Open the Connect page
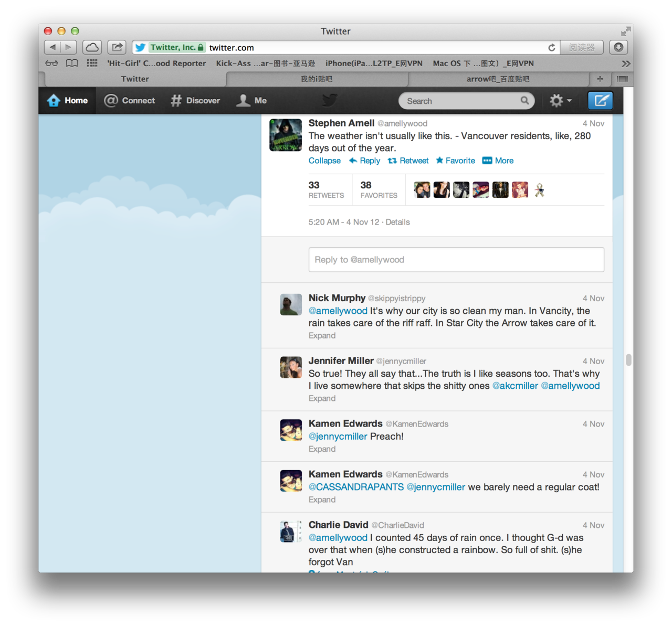672x626 pixels. tap(130, 100)
